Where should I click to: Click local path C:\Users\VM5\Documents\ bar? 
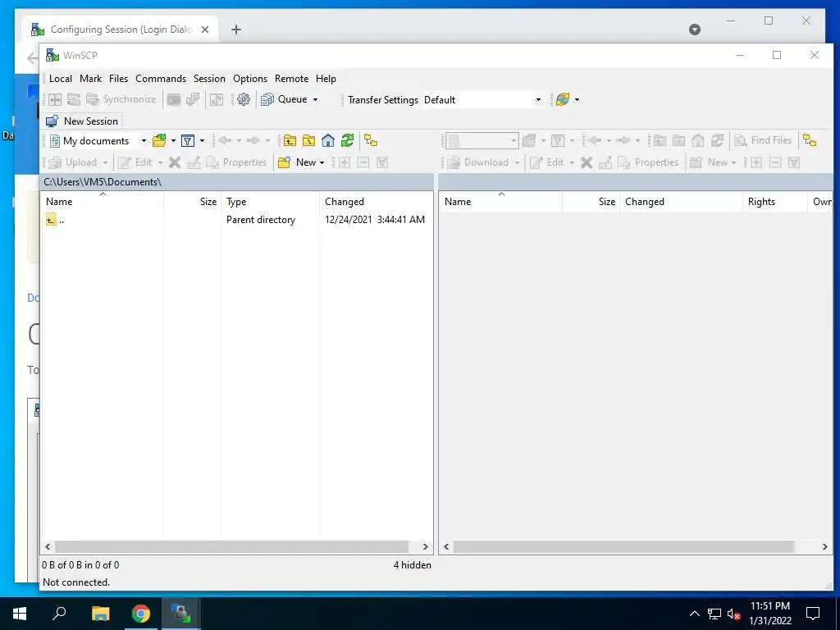[236, 182]
